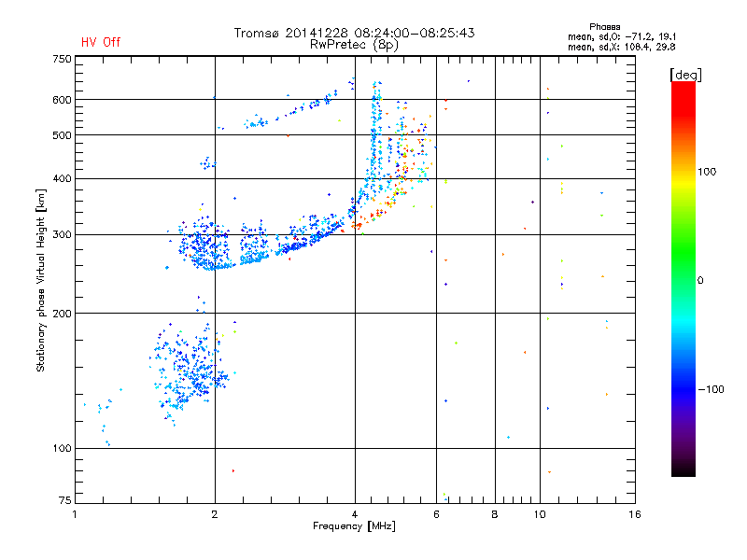The image size is (747, 560).
Task: Select the plot title 'Tromsø 20141228 08:24:00-08:25:43'
Action: tap(354, 33)
